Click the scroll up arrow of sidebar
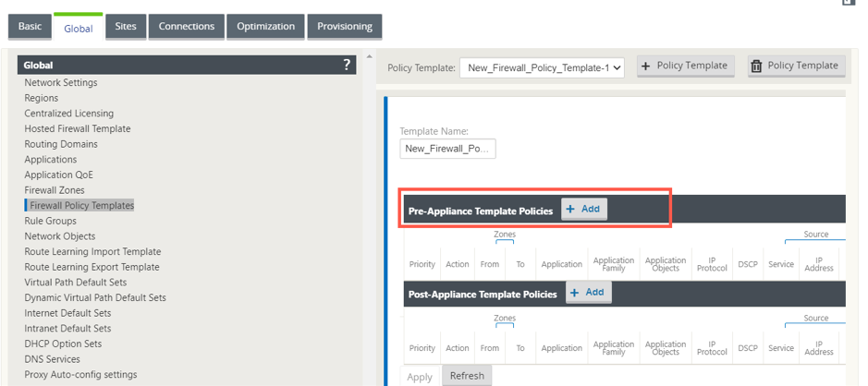868x386 pixels. click(x=369, y=55)
